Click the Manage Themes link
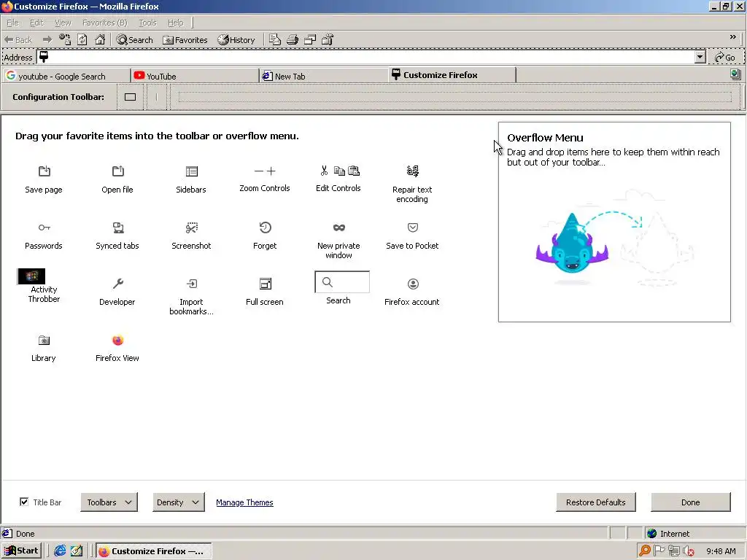The image size is (747, 560). (x=244, y=502)
